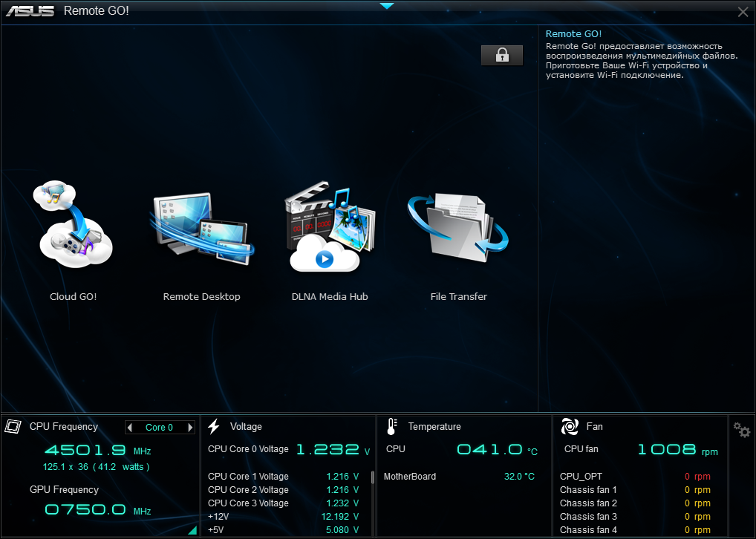
Task: Select the Core 0 selector field
Action: [x=160, y=427]
